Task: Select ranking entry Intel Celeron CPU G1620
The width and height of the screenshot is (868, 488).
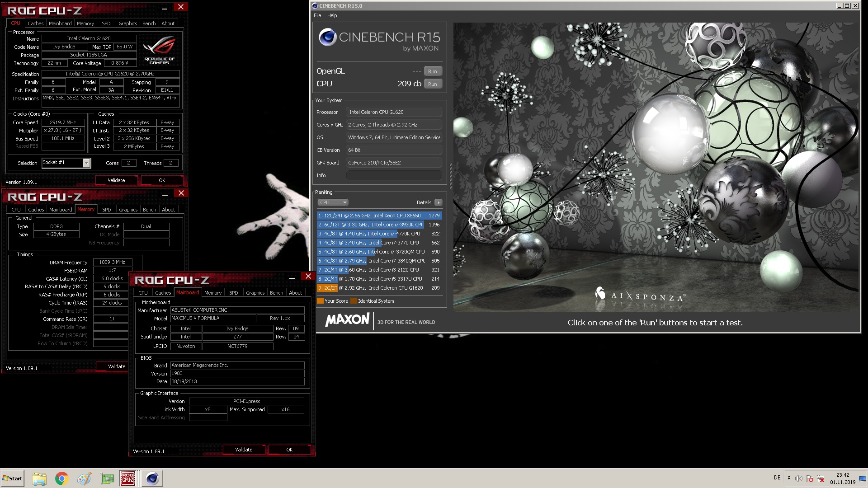Action: pos(379,288)
